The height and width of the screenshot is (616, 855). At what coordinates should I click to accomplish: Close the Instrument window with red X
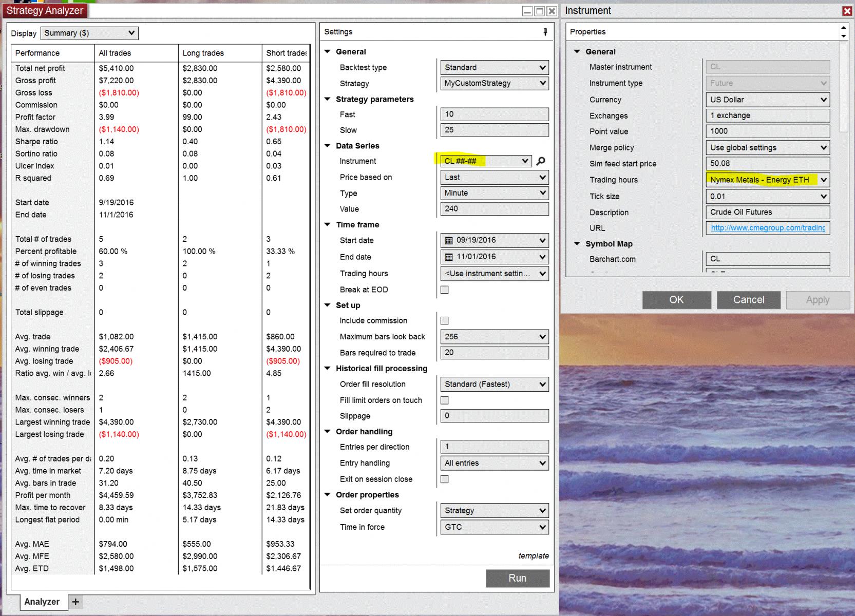[847, 11]
